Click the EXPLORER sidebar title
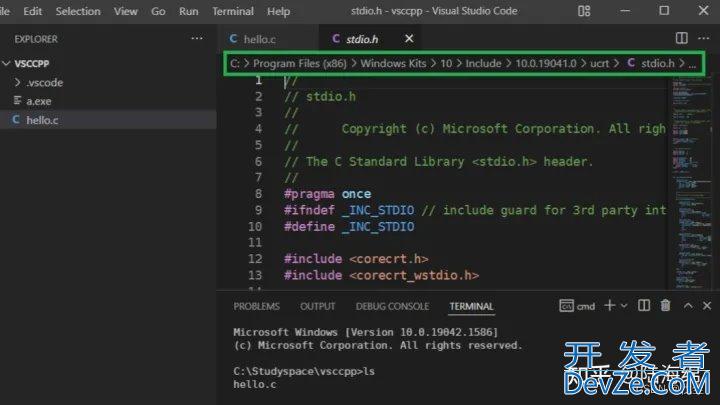Viewport: 720px width, 405px height. pyautogui.click(x=36, y=39)
